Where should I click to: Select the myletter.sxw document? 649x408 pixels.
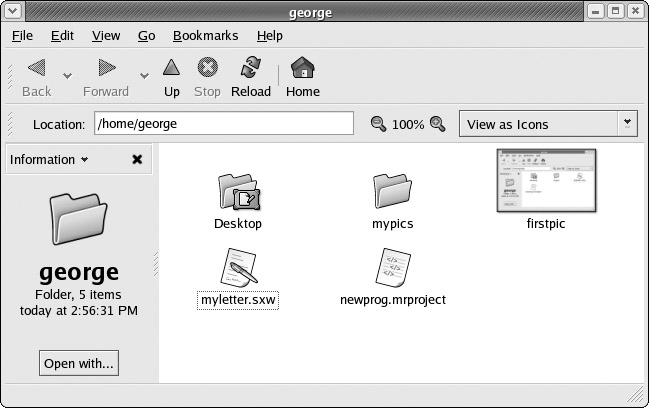[238, 268]
